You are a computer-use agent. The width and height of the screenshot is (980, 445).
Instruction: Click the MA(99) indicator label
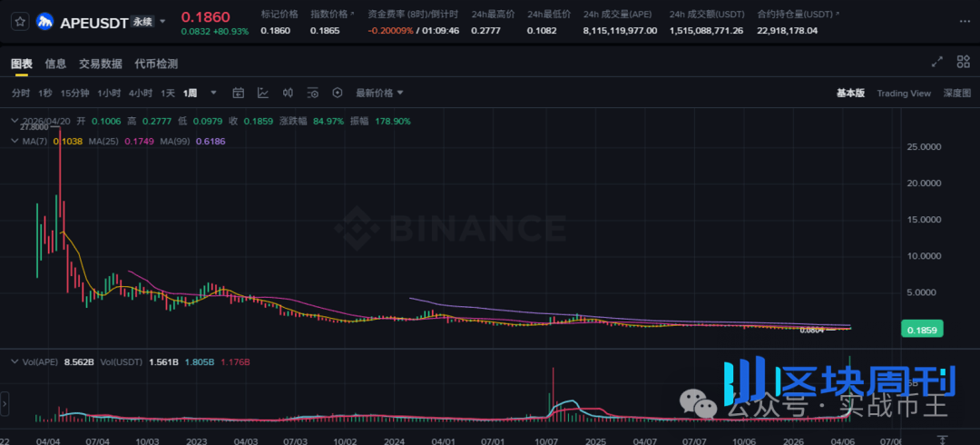coord(176,142)
